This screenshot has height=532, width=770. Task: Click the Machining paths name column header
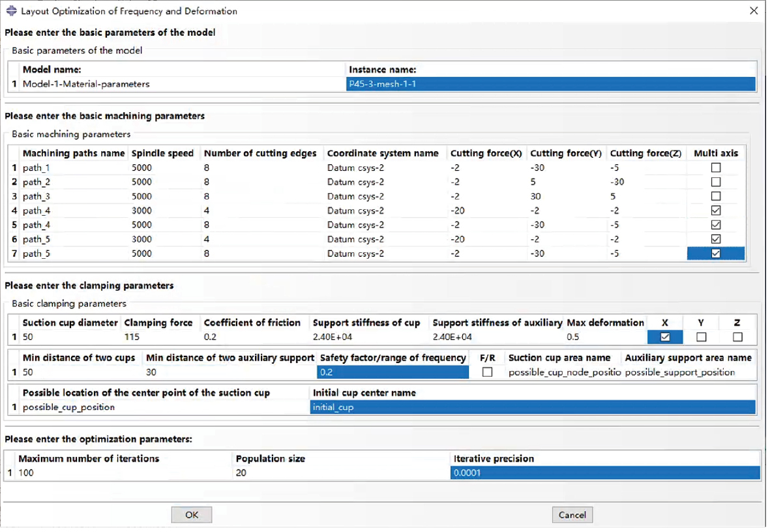coord(74,154)
